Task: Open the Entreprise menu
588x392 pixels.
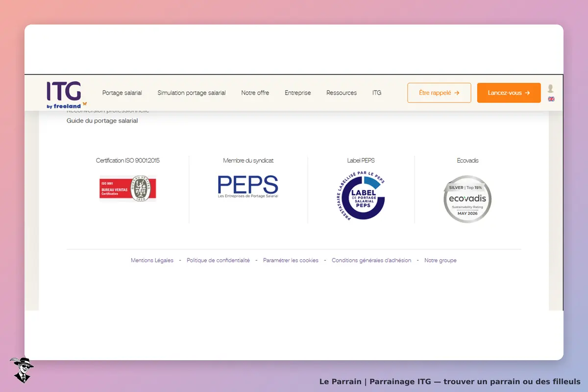Action: click(298, 93)
